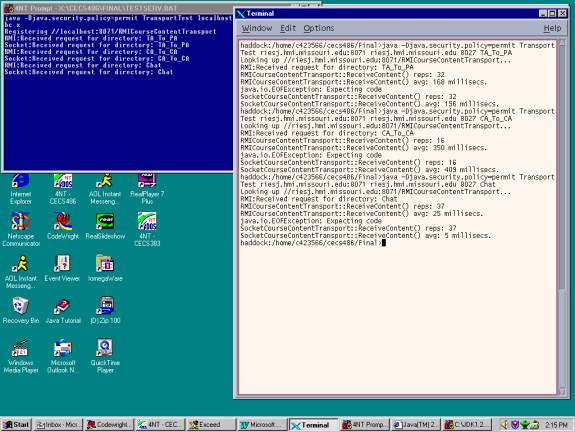The width and height of the screenshot is (575, 432).
Task: Switch to Microsoft Word taskbar button
Action: [x=262, y=425]
